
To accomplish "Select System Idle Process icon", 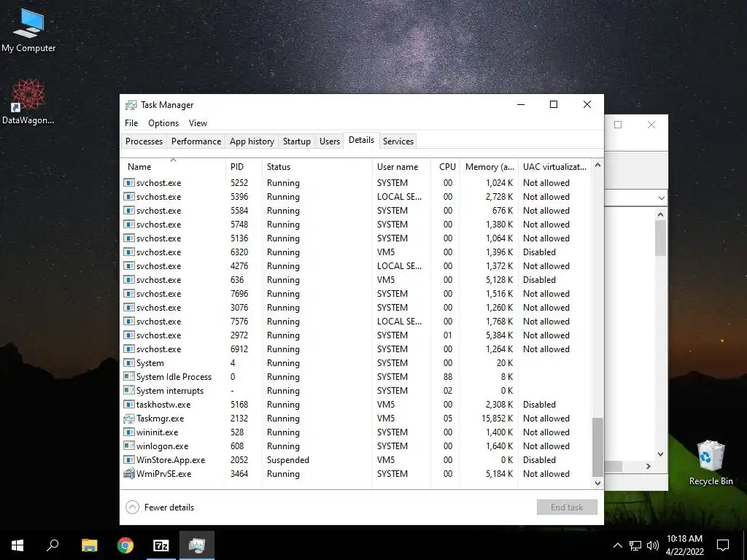I will tap(129, 377).
